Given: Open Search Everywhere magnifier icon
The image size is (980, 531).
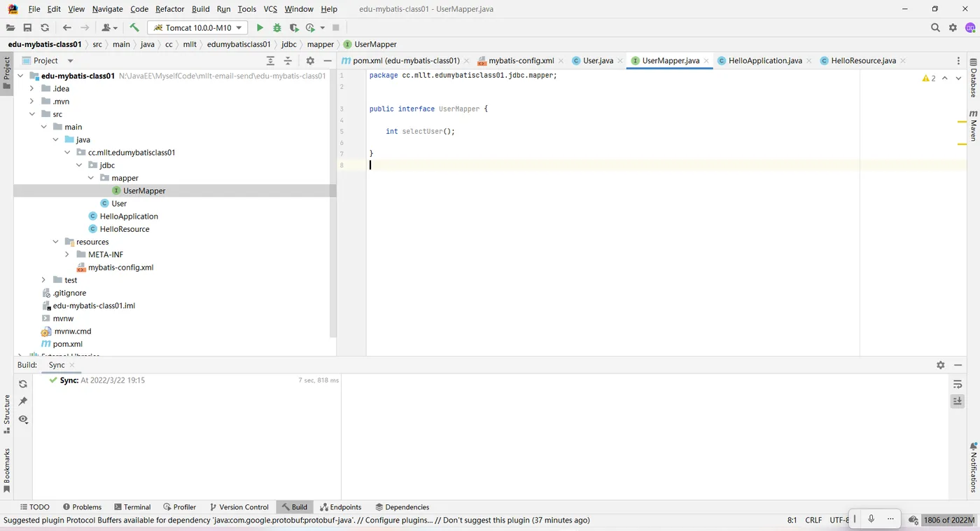Looking at the screenshot, I should (x=935, y=27).
